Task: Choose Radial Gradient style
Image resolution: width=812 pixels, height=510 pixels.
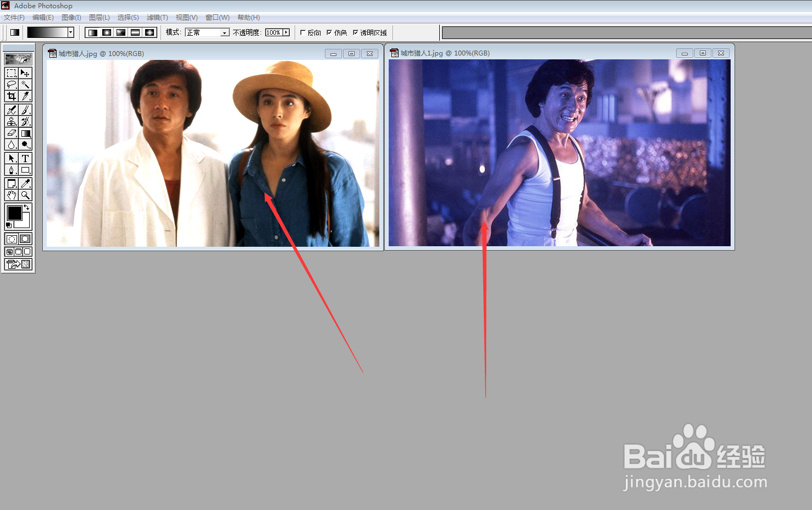Action: pos(107,32)
